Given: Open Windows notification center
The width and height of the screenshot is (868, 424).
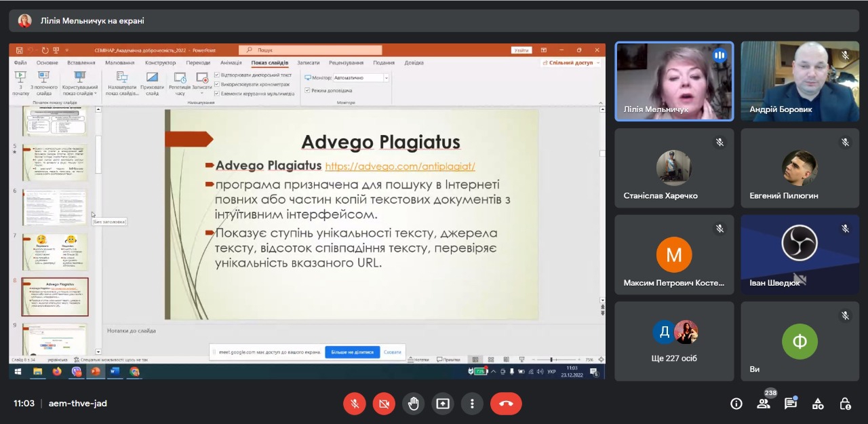Looking at the screenshot, I should coord(594,372).
